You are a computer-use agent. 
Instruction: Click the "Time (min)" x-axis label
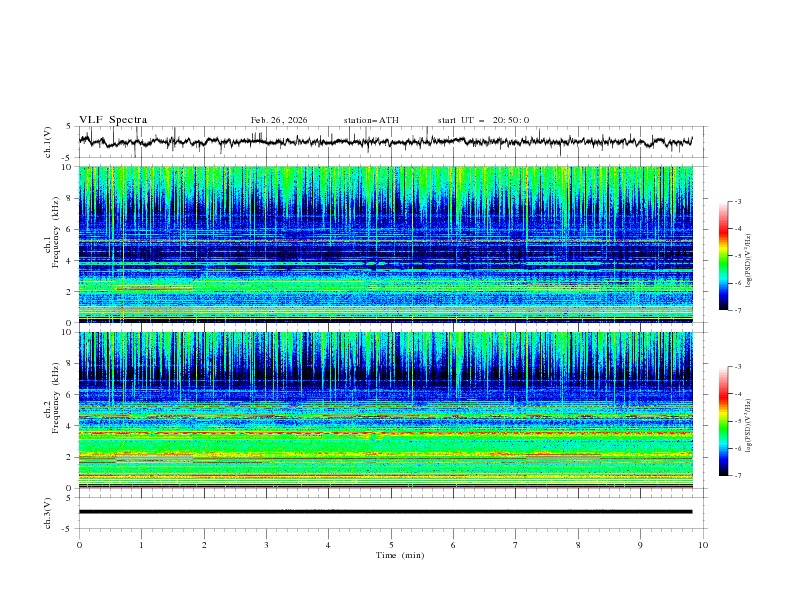(400, 555)
